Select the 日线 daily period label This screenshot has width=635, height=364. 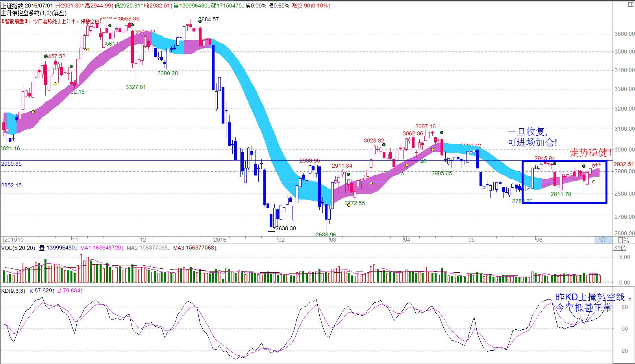(x=623, y=240)
